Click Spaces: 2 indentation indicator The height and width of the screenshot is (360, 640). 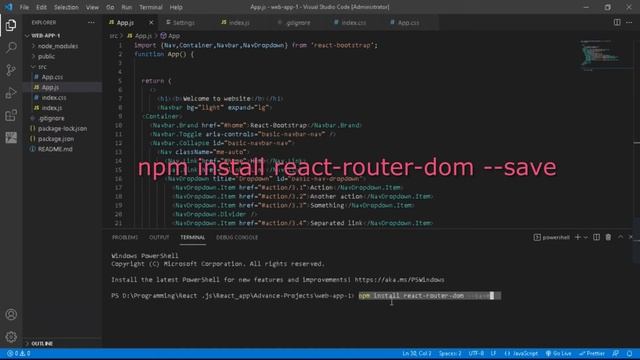[450, 353]
